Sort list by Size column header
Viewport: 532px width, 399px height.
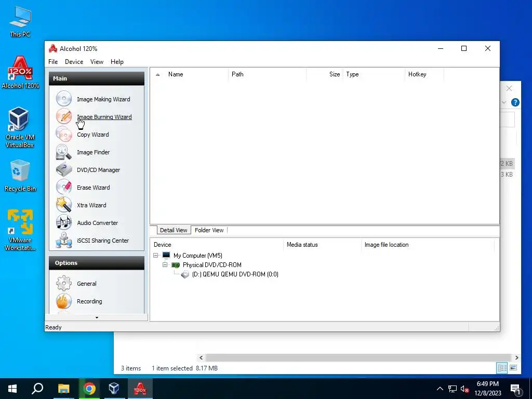tap(324, 74)
